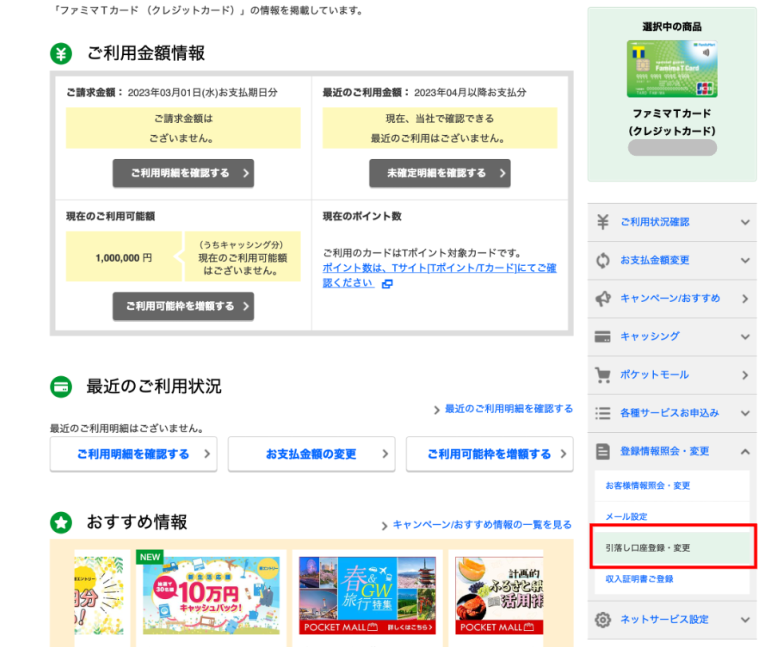Click the ご請求金額はございません notice

(183, 128)
